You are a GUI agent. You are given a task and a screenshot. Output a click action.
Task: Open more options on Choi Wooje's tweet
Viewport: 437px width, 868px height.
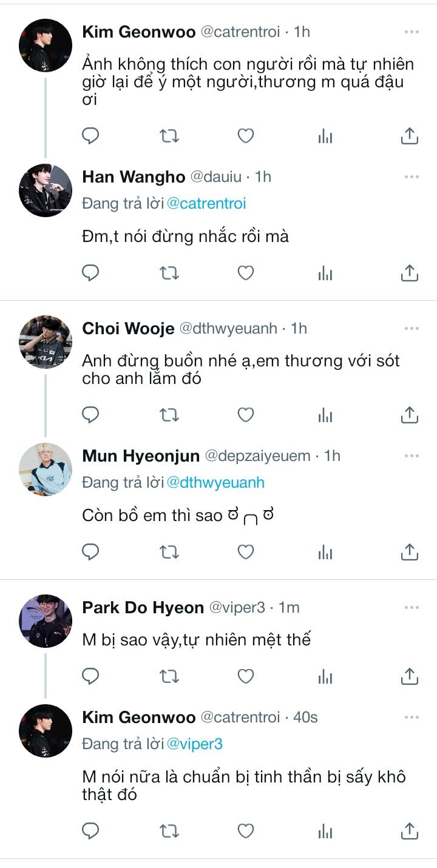point(412,329)
